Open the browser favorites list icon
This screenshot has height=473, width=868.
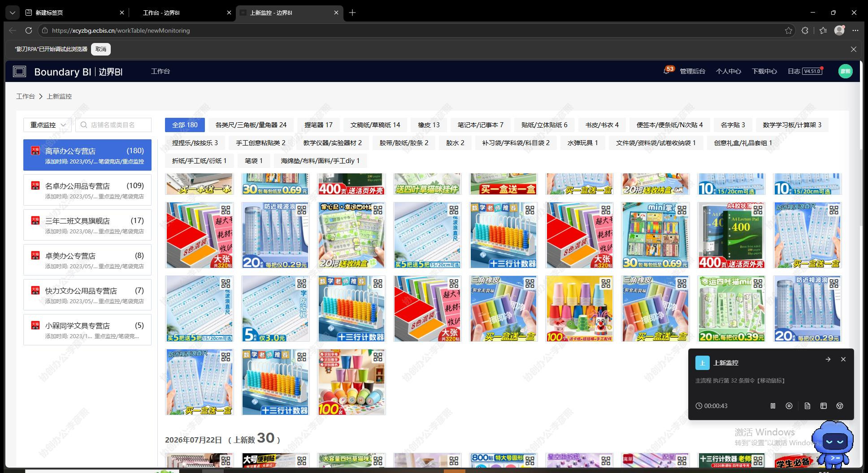(823, 30)
